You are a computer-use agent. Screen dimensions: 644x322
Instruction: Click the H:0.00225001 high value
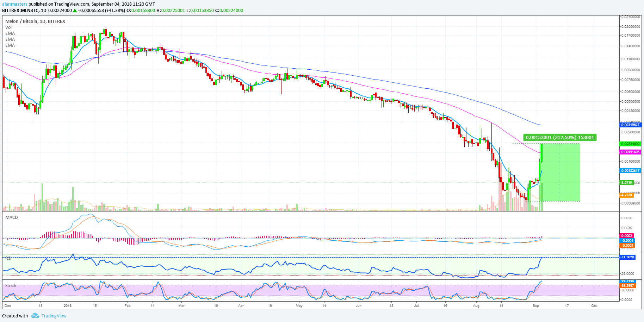tap(171, 11)
